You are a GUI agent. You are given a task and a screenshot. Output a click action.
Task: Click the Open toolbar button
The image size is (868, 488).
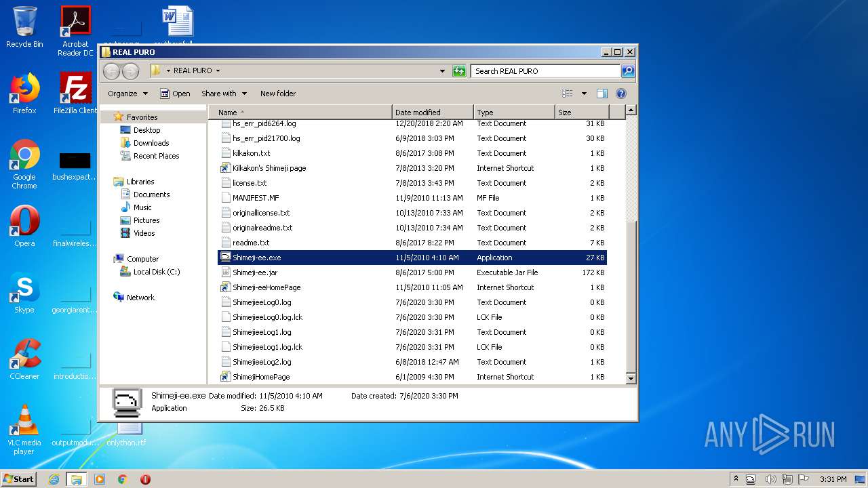(175, 94)
